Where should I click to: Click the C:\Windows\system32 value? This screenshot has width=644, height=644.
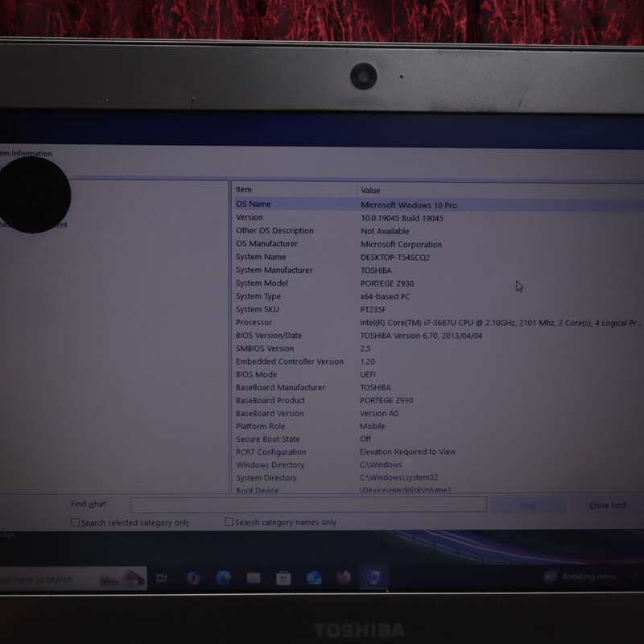point(398,477)
